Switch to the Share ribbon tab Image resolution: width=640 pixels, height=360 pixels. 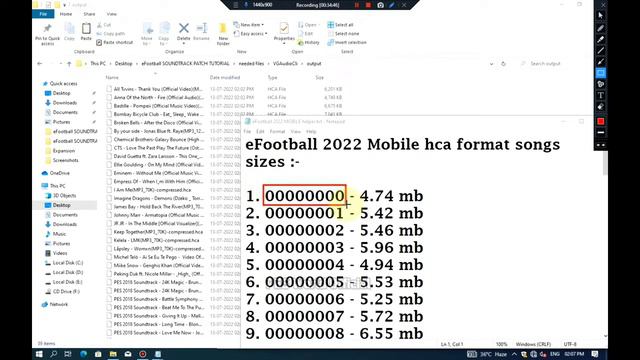pos(89,14)
